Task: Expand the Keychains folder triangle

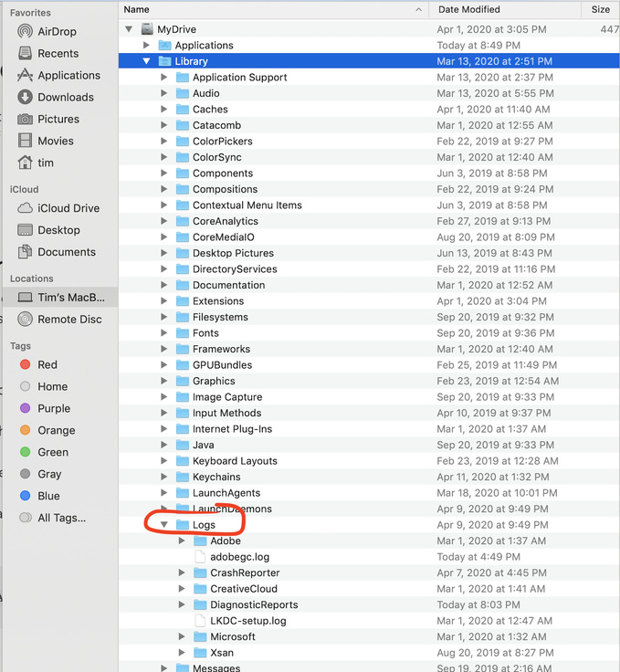Action: 163,477
